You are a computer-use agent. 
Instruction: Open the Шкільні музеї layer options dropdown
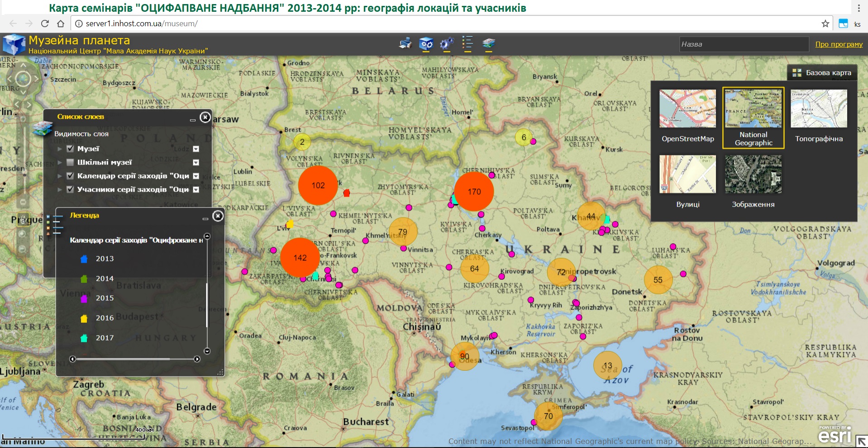click(196, 162)
